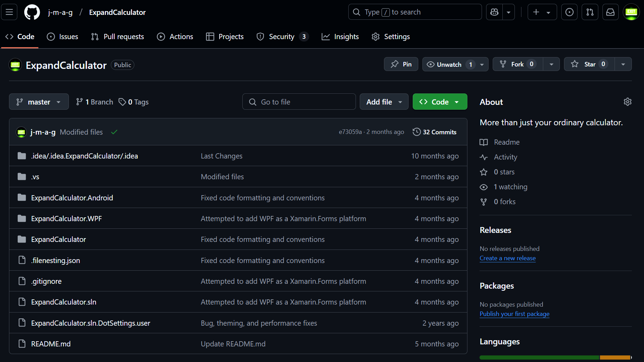Open the Copilot dropdown arrow in header

coord(509,12)
